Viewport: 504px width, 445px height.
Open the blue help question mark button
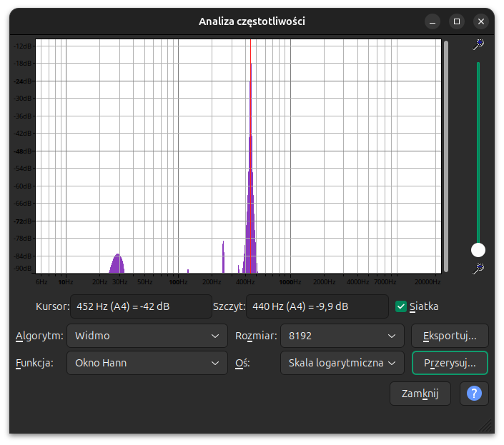474,394
